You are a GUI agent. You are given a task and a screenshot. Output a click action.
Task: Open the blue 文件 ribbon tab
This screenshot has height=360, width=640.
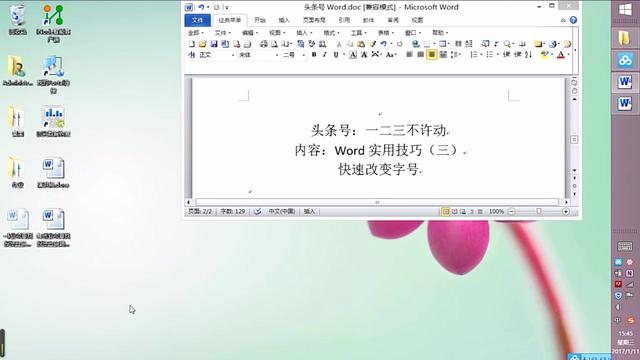point(198,20)
